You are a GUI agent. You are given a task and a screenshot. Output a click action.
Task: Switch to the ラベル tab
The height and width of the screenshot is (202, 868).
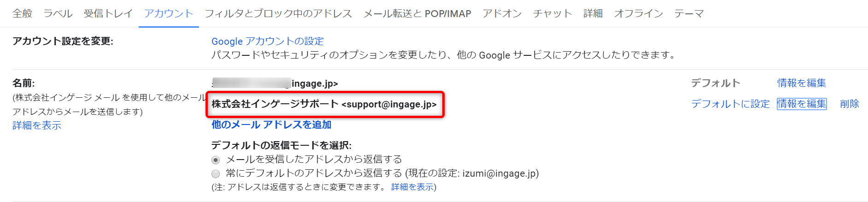coord(58,14)
